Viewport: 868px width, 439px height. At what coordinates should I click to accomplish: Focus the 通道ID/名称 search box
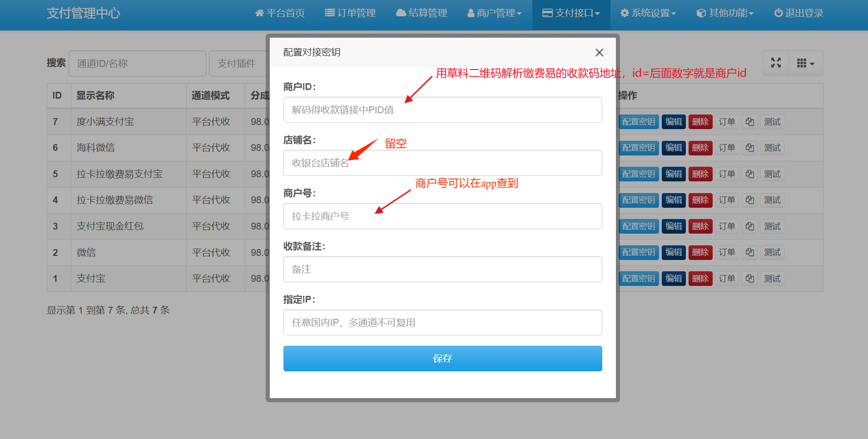[137, 63]
